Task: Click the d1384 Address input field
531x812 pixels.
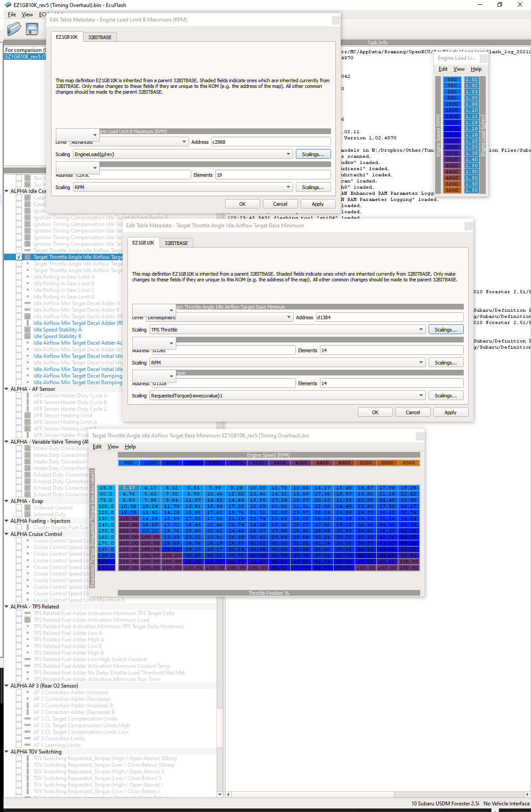Action: [x=389, y=317]
